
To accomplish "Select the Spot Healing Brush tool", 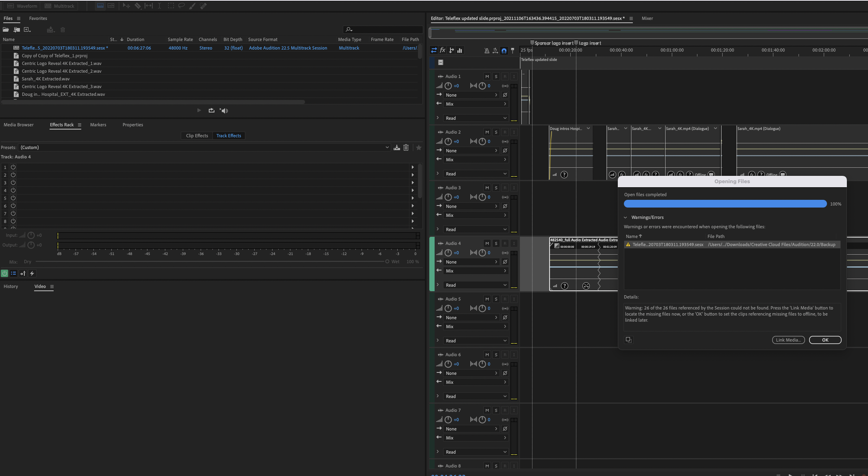I will pyautogui.click(x=203, y=6).
